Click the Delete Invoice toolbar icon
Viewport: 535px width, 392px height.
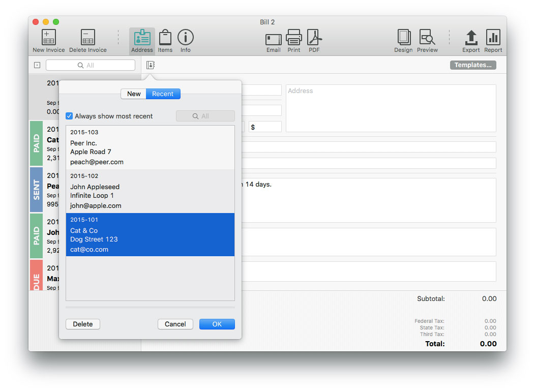[87, 37]
